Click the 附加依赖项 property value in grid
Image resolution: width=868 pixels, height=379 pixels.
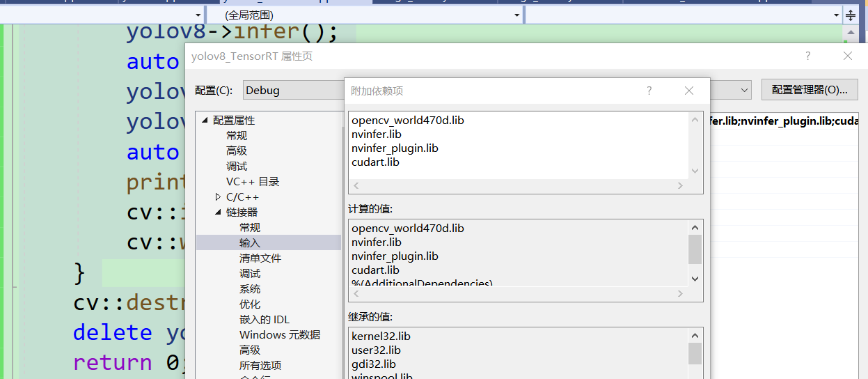point(784,121)
